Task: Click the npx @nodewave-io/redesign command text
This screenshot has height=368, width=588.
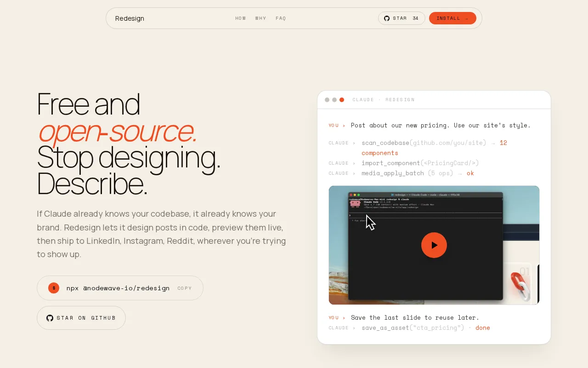Action: (118, 288)
